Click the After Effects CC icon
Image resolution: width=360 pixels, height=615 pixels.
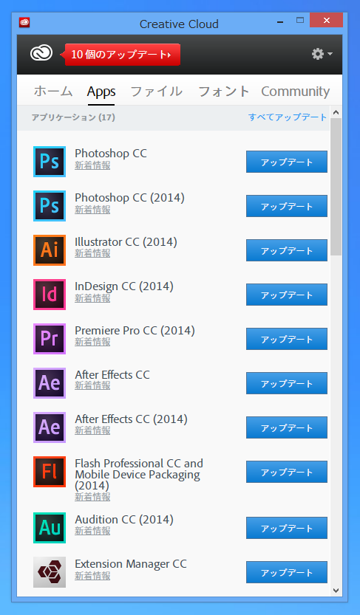point(49,383)
